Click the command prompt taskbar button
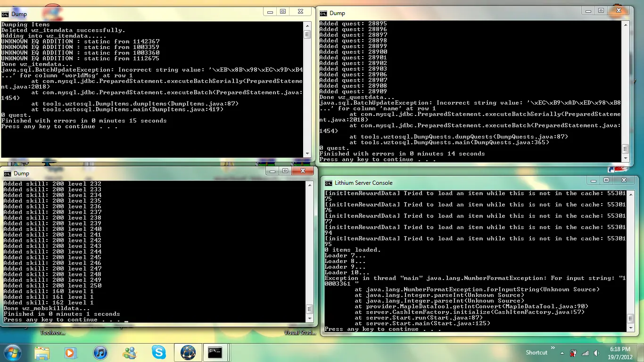This screenshot has width=644, height=362. coord(215,353)
